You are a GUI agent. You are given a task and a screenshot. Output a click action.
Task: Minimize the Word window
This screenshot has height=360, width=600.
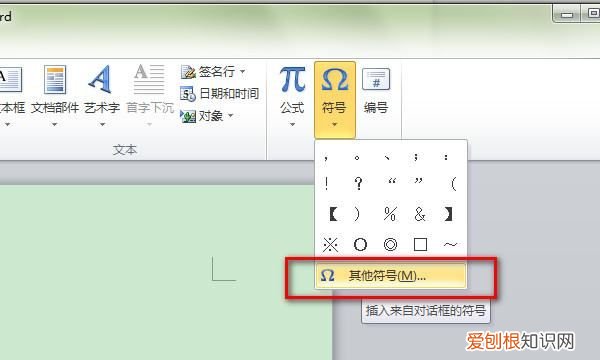(x=566, y=15)
